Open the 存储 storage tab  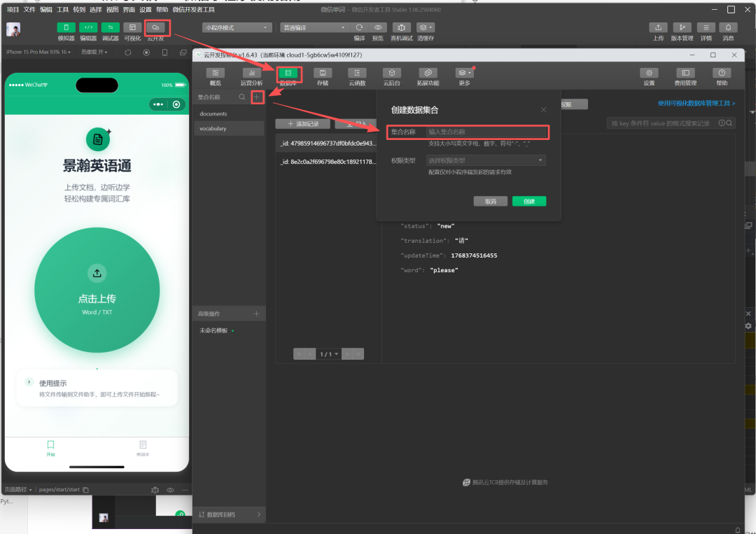[x=323, y=76]
